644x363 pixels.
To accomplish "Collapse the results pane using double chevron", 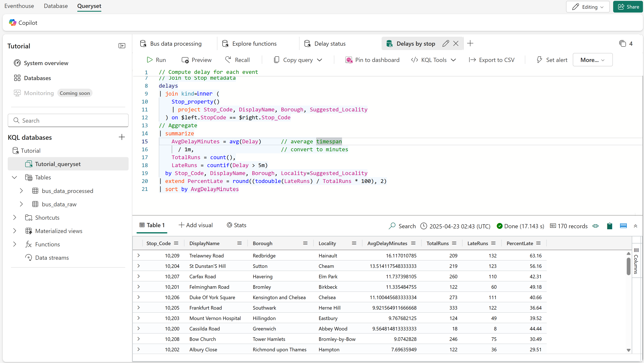I will (x=635, y=226).
